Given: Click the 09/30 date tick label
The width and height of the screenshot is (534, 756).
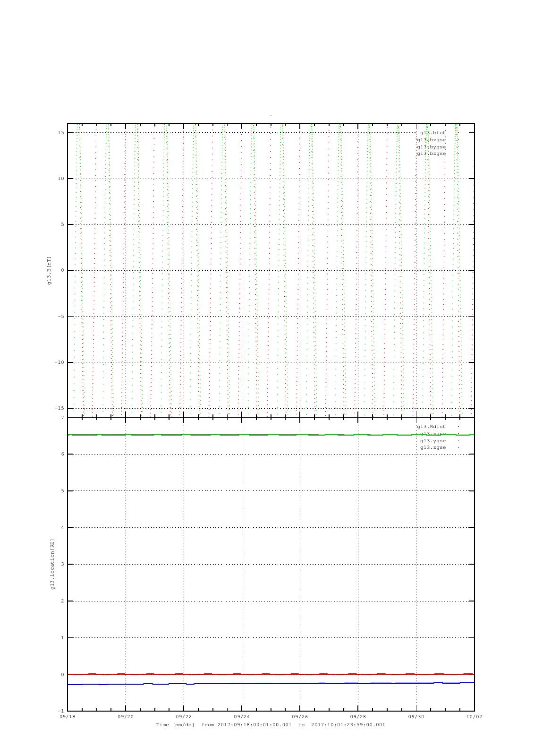Looking at the screenshot, I should (416, 717).
